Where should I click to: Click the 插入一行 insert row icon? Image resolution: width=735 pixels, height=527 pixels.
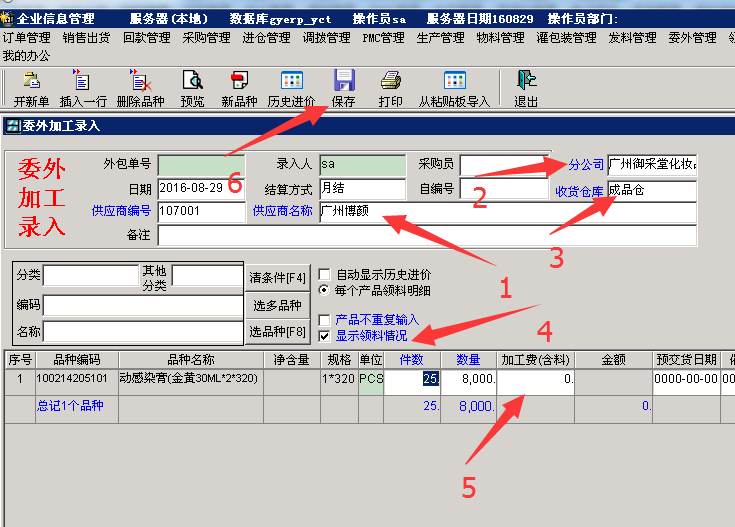point(82,82)
